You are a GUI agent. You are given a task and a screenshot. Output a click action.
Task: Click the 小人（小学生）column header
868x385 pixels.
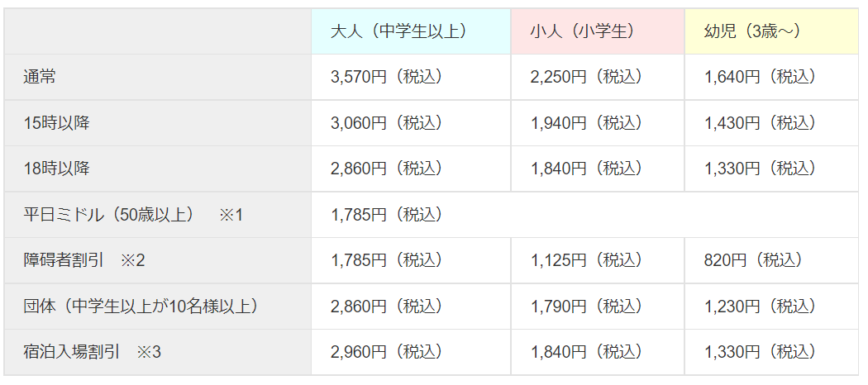[598, 31]
